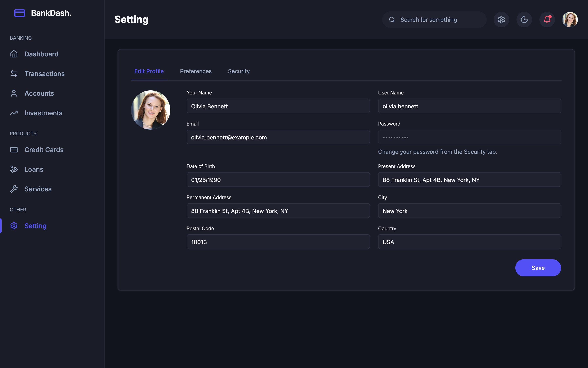Image resolution: width=588 pixels, height=368 pixels.
Task: Click the Postal Code field
Action: (x=278, y=242)
